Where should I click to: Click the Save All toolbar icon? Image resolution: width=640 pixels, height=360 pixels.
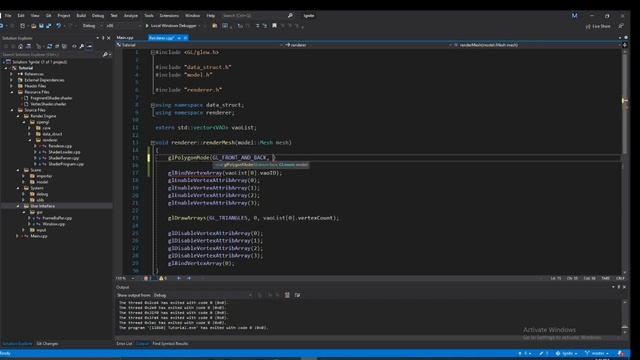click(49, 26)
